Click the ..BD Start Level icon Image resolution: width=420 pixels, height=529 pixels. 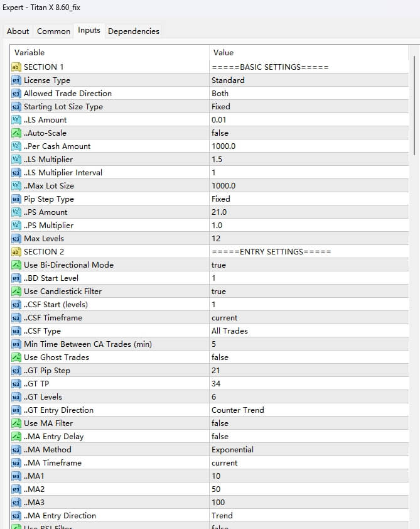[x=16, y=278]
